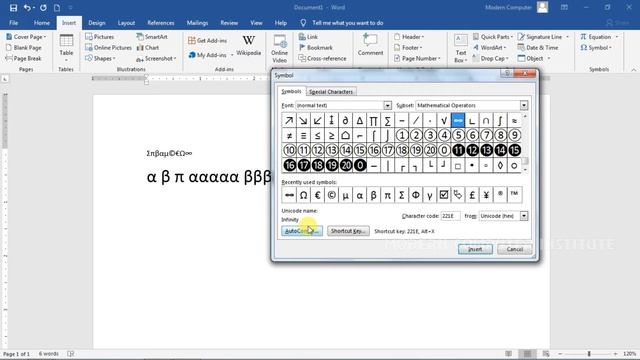
Task: Expand the Quick Parts dropdown
Action: pos(512,37)
